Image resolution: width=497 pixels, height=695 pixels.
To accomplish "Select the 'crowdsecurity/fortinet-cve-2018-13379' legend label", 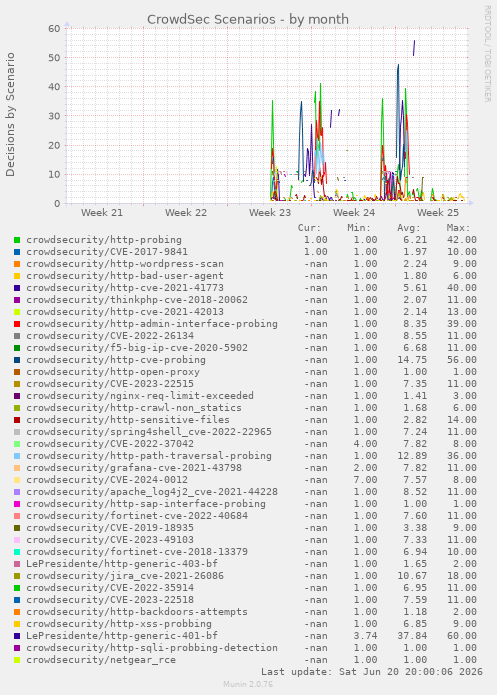I will [x=137, y=552].
